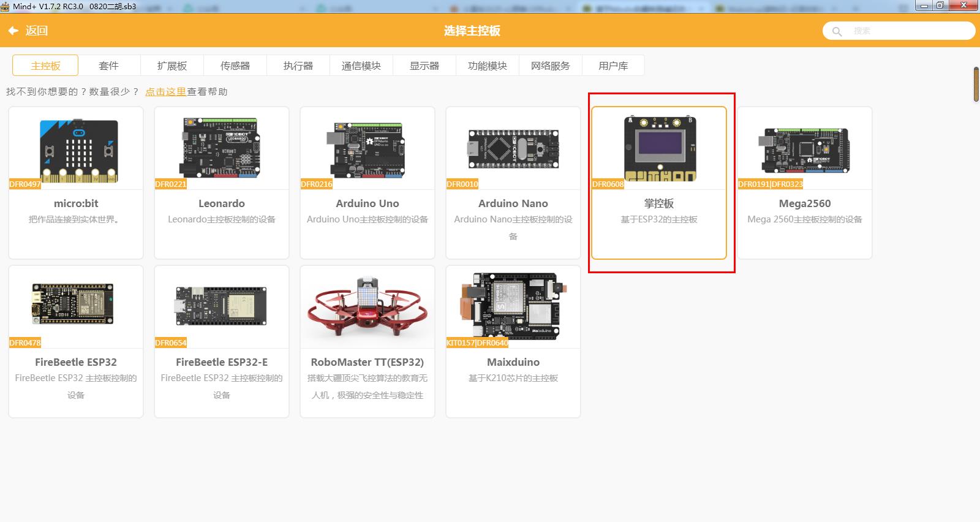Click the 返回 label
The height and width of the screenshot is (522, 980).
[37, 31]
